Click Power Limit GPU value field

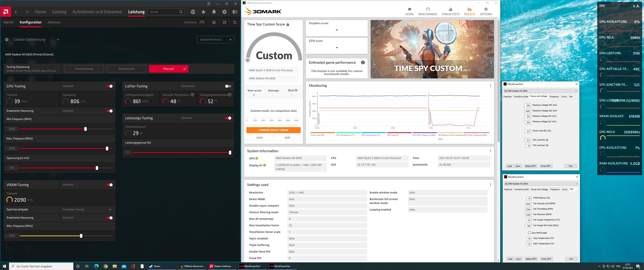pyautogui.click(x=528, y=131)
